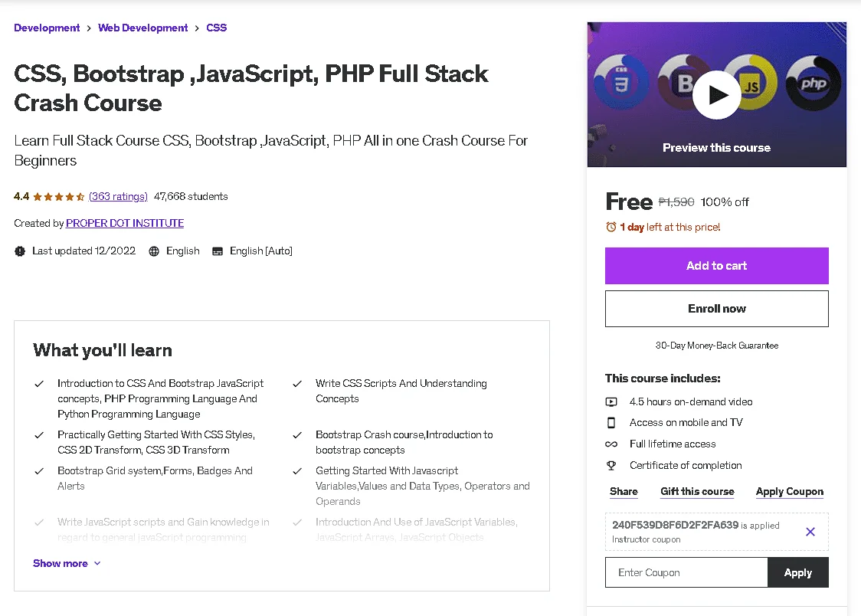Image resolution: width=861 pixels, height=616 pixels.
Task: Click the trophy certificate icon
Action: pos(611,466)
